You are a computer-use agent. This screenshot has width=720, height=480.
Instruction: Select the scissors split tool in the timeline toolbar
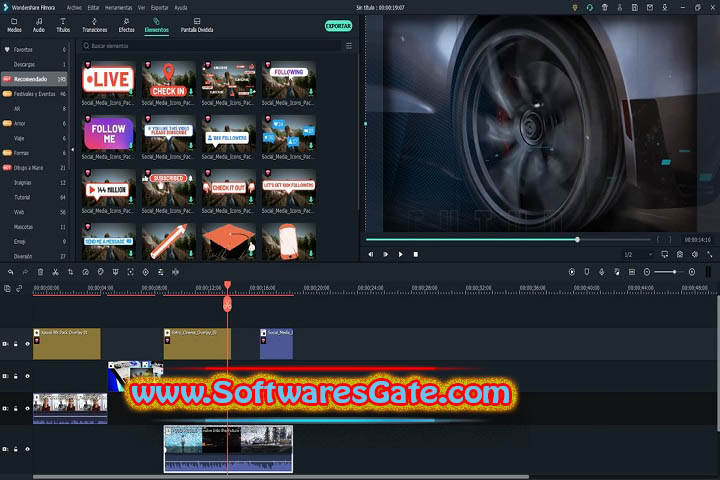(x=56, y=272)
